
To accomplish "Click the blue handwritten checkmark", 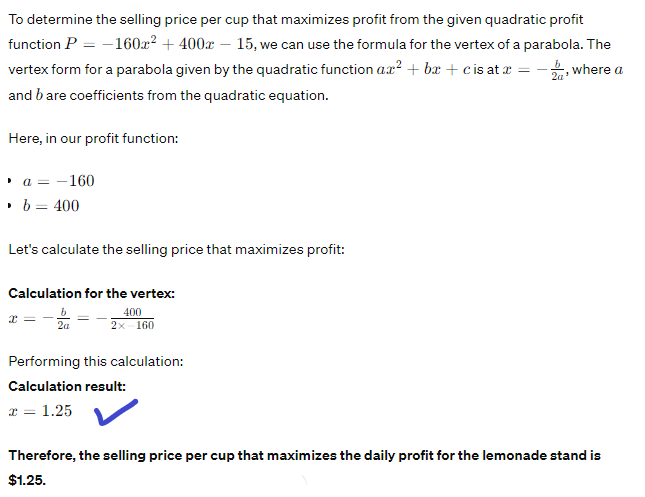I will (x=115, y=411).
